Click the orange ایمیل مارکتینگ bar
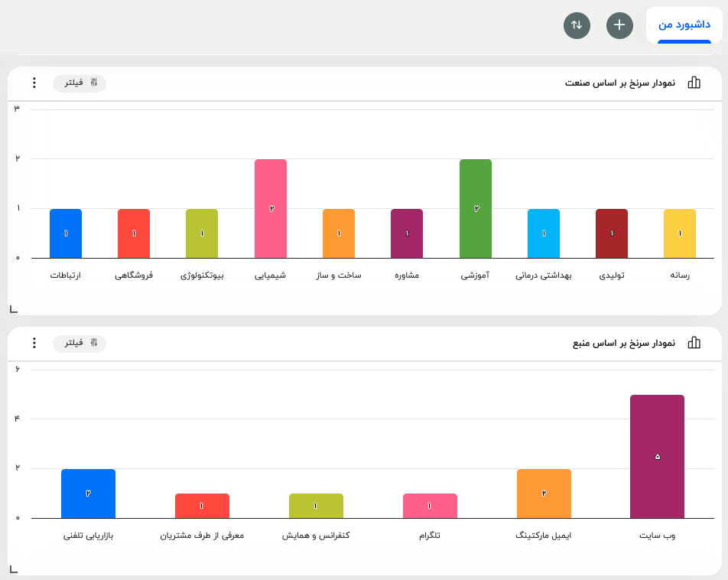This screenshot has height=580, width=728. [x=544, y=494]
